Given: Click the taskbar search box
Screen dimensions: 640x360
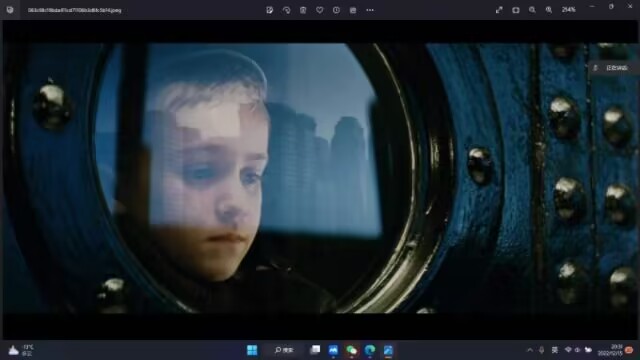Looking at the screenshot, I should click(284, 350).
